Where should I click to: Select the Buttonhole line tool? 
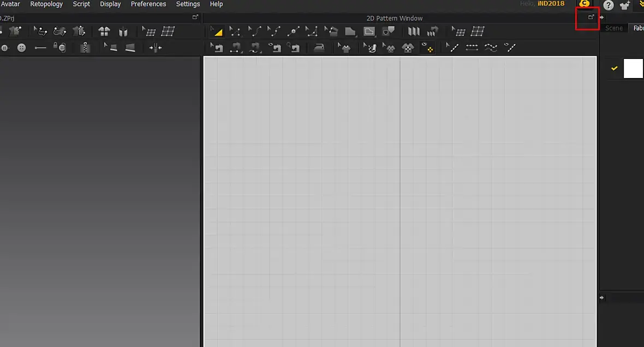[x=40, y=48]
